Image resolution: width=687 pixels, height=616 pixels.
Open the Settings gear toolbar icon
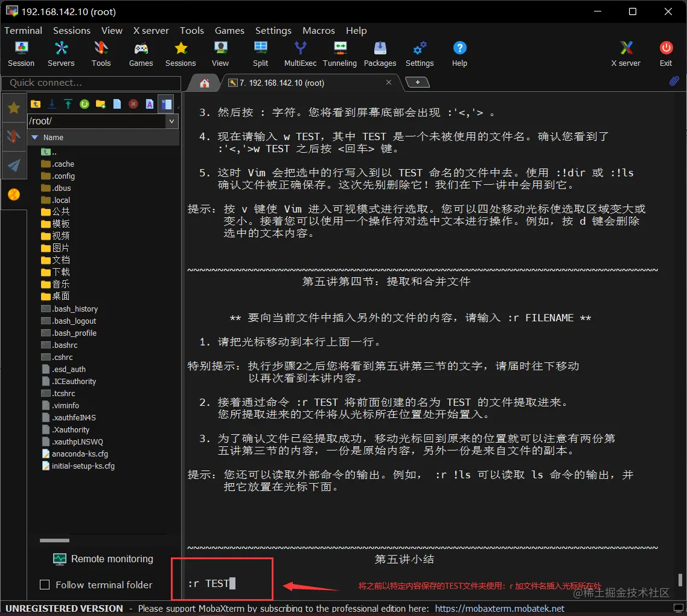pyautogui.click(x=420, y=54)
